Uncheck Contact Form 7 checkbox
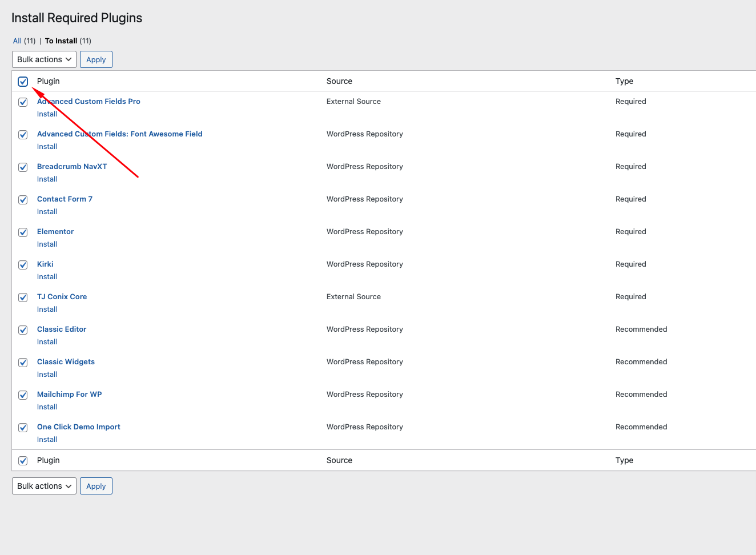756x555 pixels. [x=23, y=200]
